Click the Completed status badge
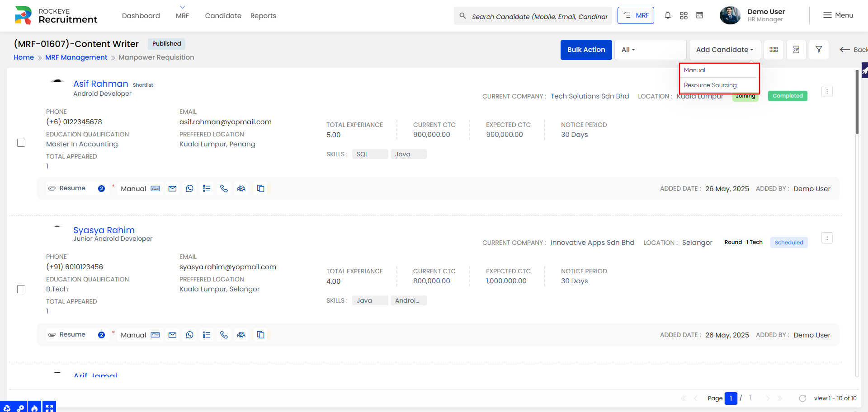 click(788, 96)
